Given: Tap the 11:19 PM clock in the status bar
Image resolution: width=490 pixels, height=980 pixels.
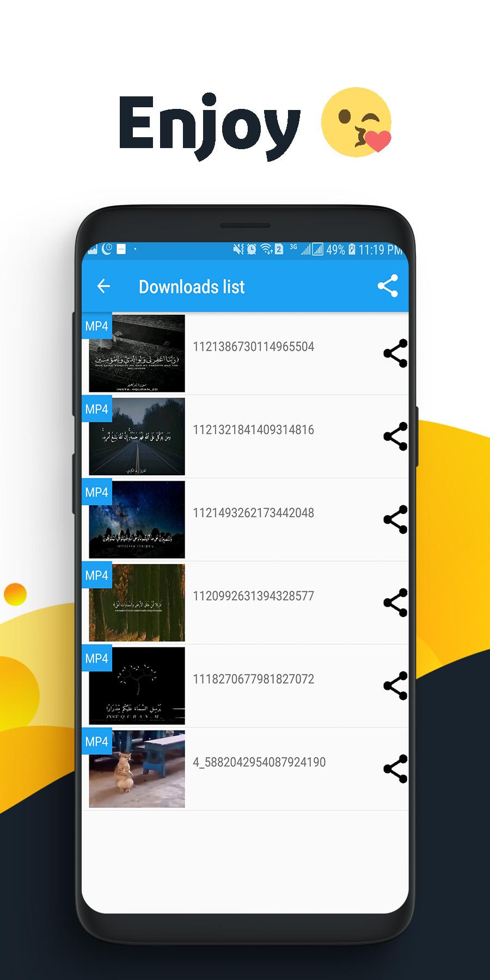Looking at the screenshot, I should [x=380, y=249].
